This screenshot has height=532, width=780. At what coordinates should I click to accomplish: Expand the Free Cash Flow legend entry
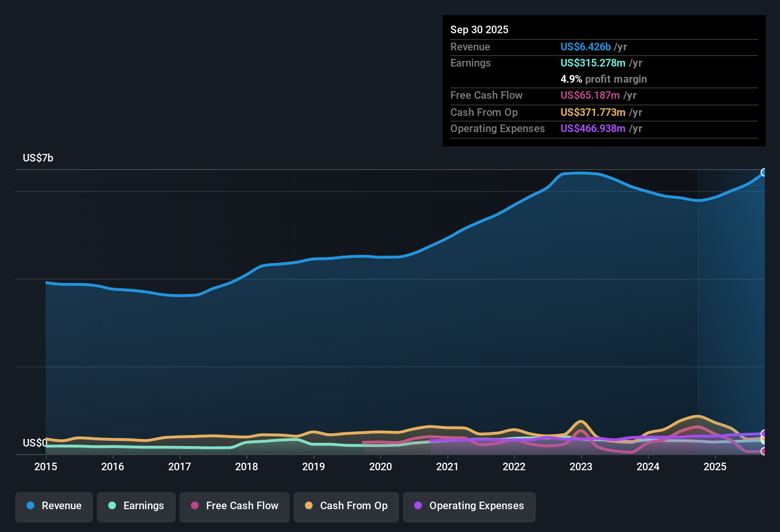(234, 506)
